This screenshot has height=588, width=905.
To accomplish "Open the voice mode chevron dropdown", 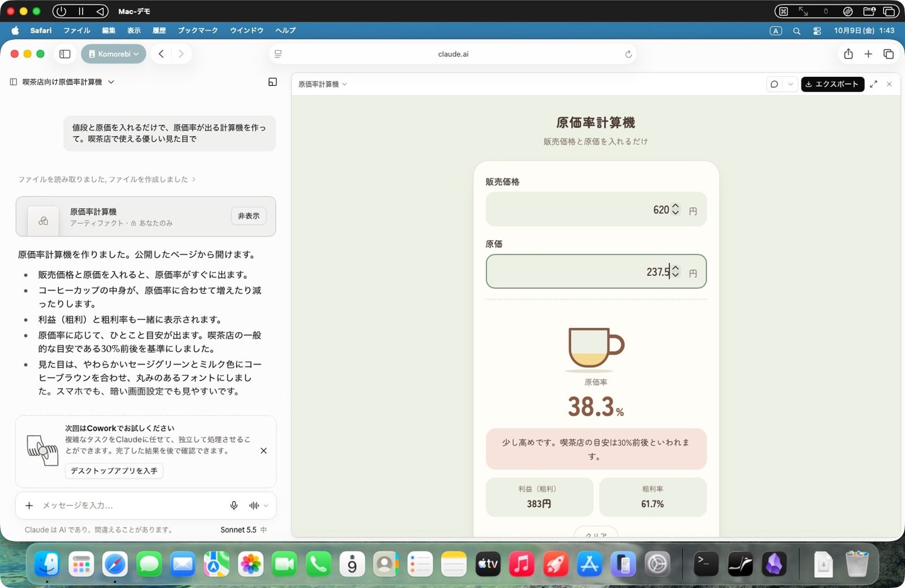I will [x=266, y=505].
